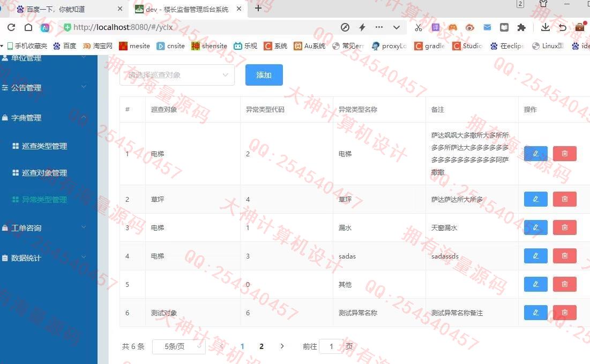Go to the browser home page icon
Image resolution: width=590 pixels, height=364 pixels.
click(x=28, y=27)
